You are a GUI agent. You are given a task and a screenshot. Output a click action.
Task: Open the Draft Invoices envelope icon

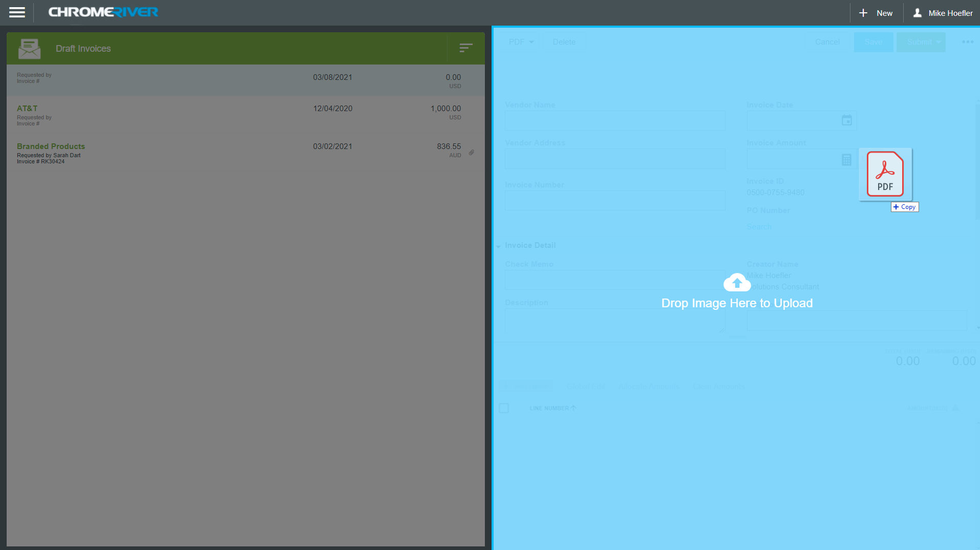pos(29,48)
